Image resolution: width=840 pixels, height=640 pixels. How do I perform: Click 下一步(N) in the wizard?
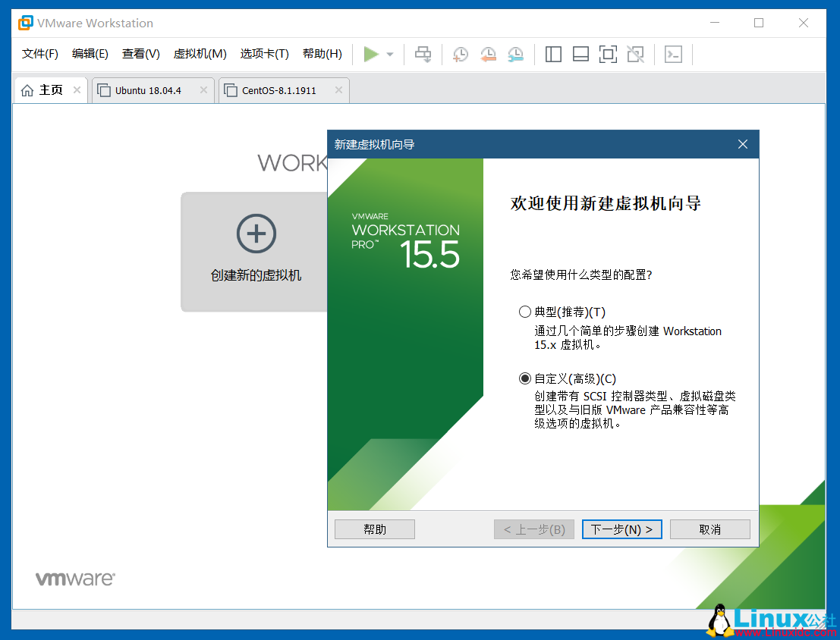coord(621,529)
